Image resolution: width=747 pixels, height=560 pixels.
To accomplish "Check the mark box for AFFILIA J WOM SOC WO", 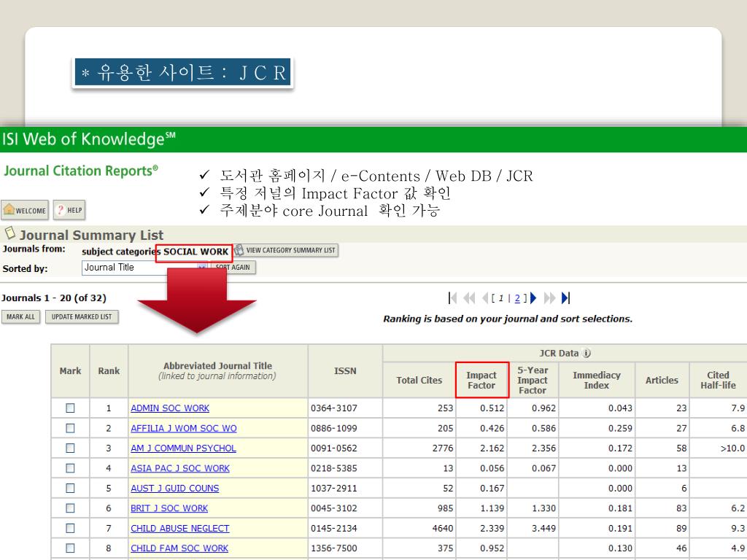I will (70, 428).
